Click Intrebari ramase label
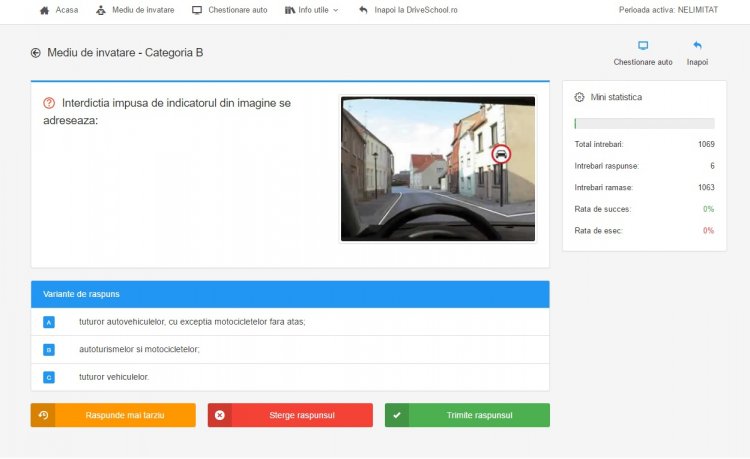 coord(604,187)
